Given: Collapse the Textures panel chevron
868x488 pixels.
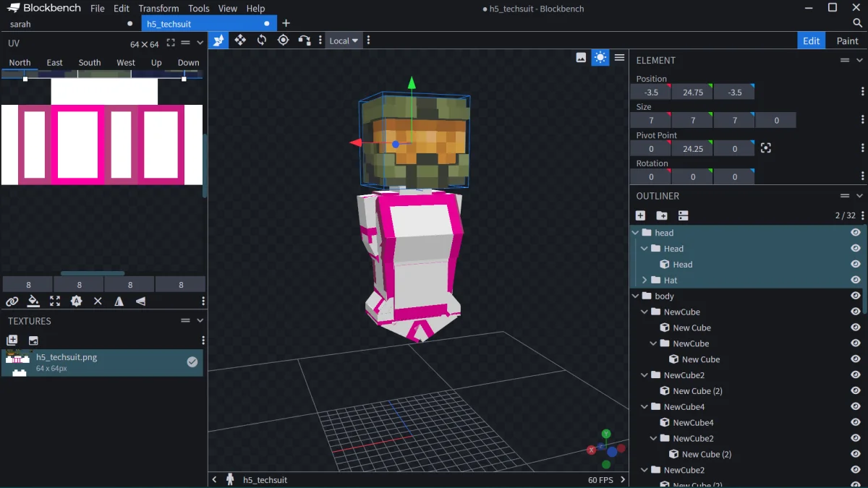Looking at the screenshot, I should coord(200,321).
